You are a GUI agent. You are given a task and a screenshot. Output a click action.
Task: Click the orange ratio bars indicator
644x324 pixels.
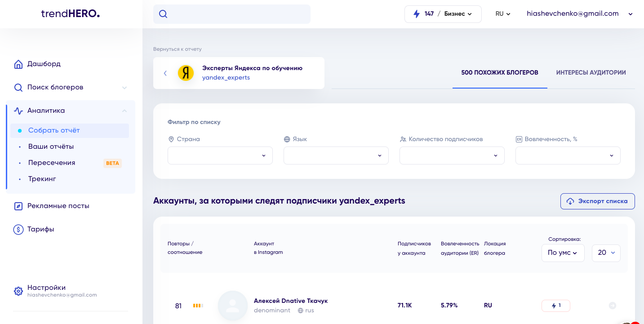pos(198,306)
